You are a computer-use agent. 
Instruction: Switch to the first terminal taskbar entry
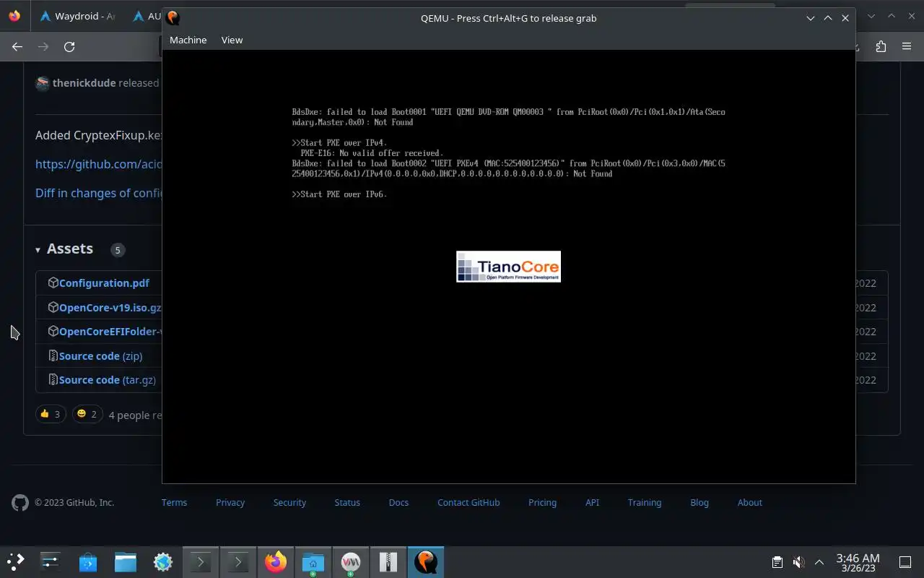[x=201, y=561]
